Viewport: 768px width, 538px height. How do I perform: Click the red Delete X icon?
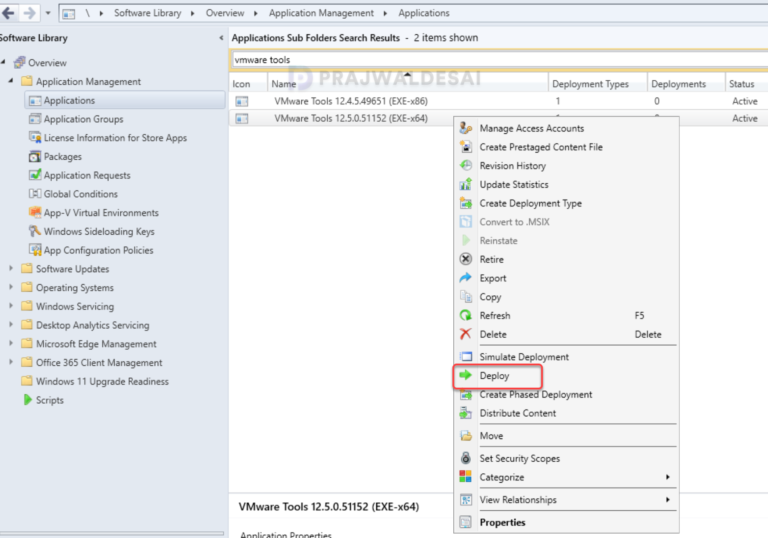(x=465, y=334)
